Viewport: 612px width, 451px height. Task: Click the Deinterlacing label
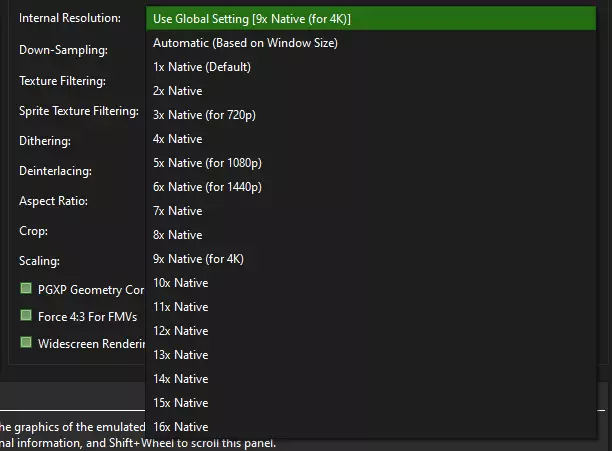(55, 171)
